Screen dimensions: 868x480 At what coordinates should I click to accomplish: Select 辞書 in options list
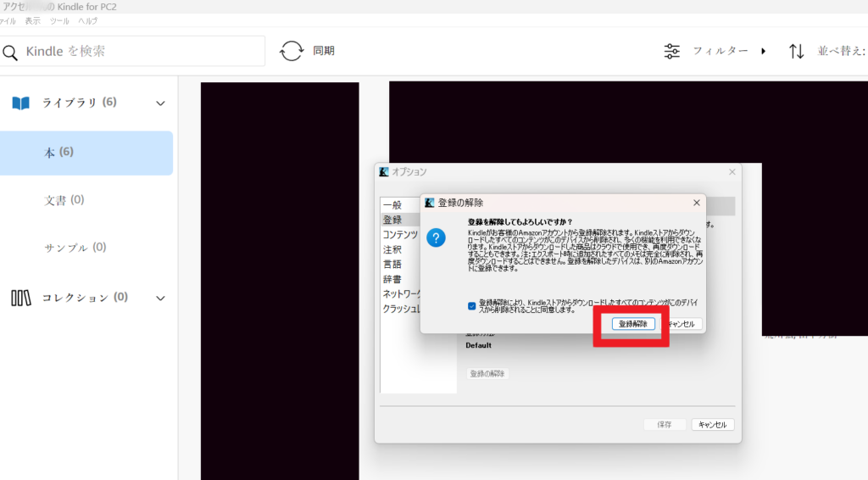pyautogui.click(x=392, y=279)
